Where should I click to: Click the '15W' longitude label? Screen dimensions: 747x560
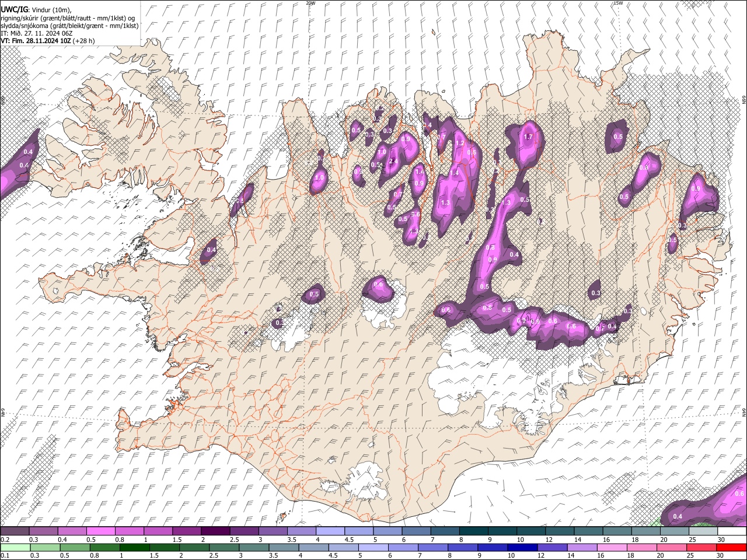click(x=618, y=3)
